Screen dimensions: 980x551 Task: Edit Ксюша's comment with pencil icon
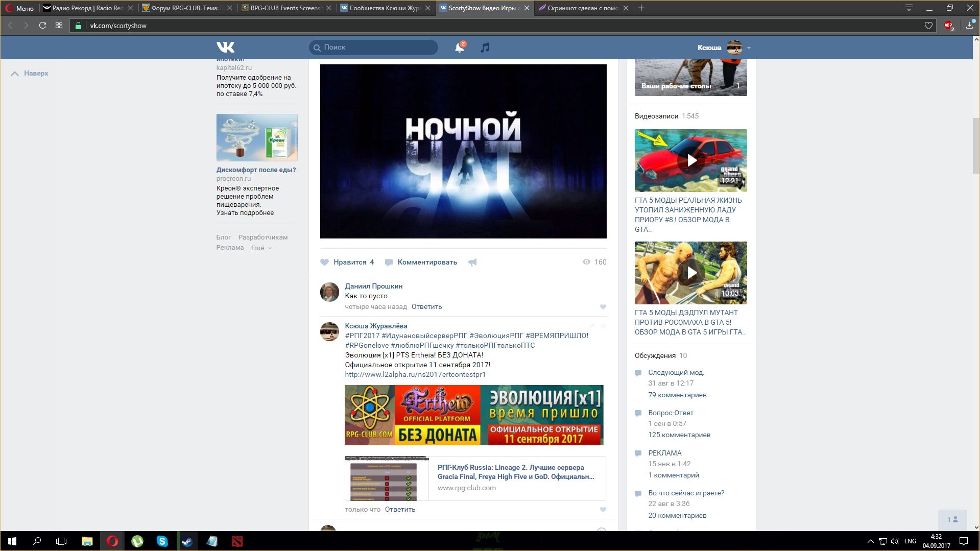[592, 326]
